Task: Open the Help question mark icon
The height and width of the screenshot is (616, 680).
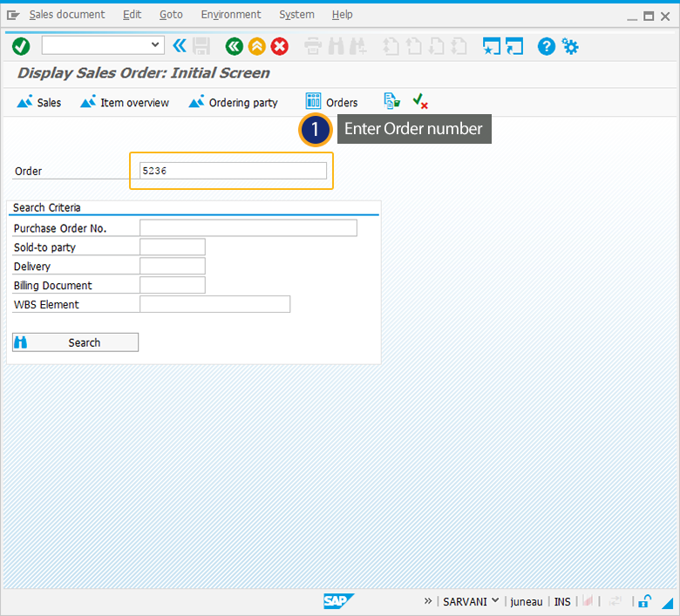Action: 547,46
